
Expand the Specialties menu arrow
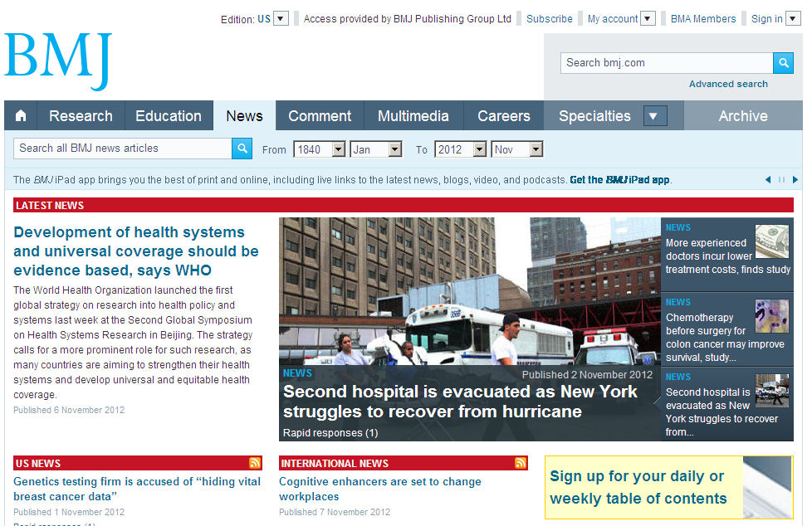click(655, 116)
